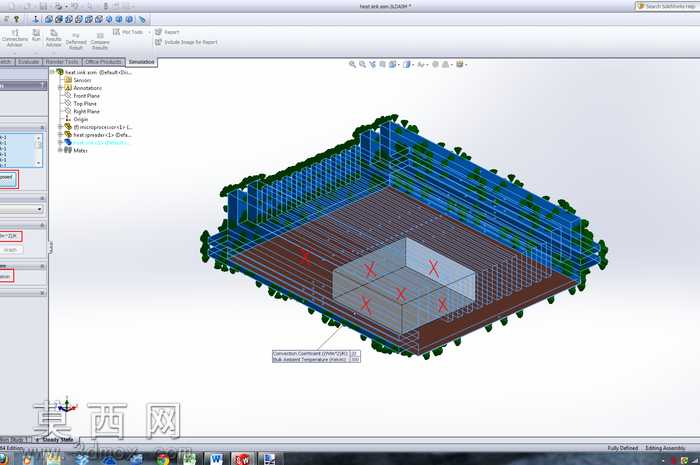Click the Hide/Show Items icon
Viewport: 700px width, 465px height.
(422, 64)
